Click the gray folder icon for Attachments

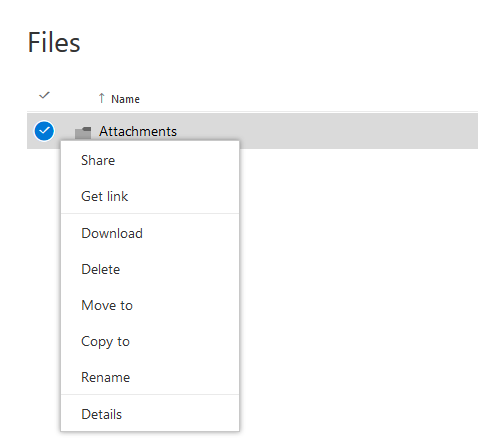pyautogui.click(x=83, y=133)
